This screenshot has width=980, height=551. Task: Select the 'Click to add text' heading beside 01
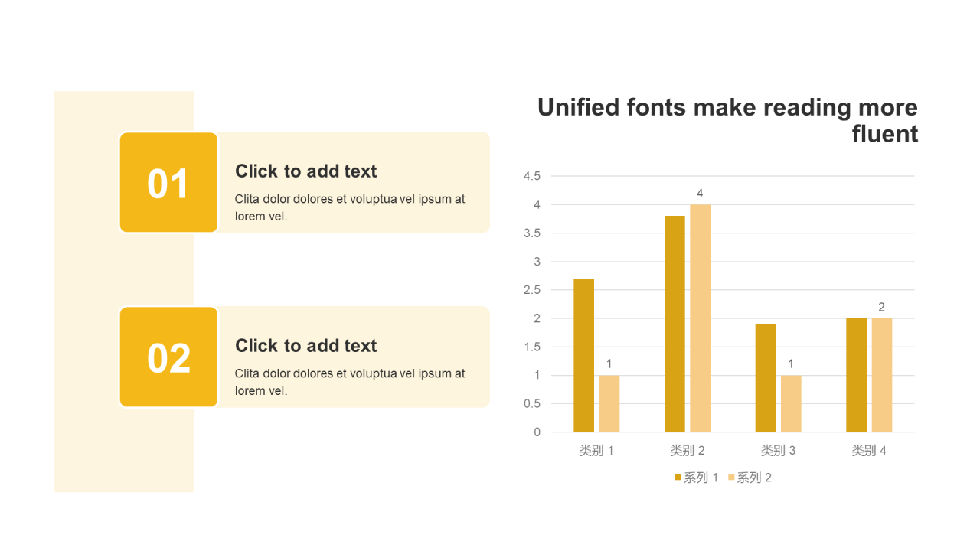point(305,171)
